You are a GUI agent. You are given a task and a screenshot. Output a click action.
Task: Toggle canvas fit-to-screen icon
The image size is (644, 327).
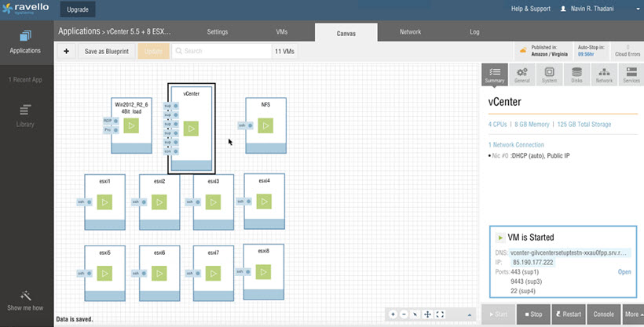point(440,314)
